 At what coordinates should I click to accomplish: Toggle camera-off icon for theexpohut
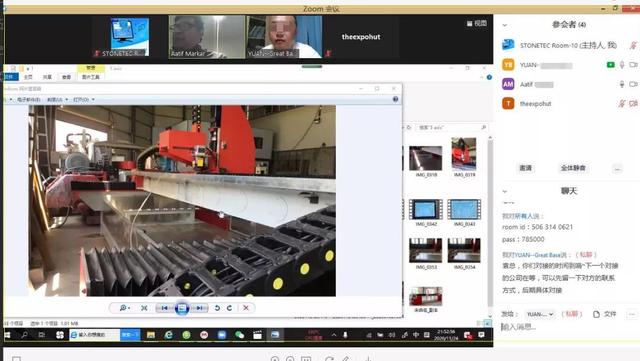pos(633,104)
